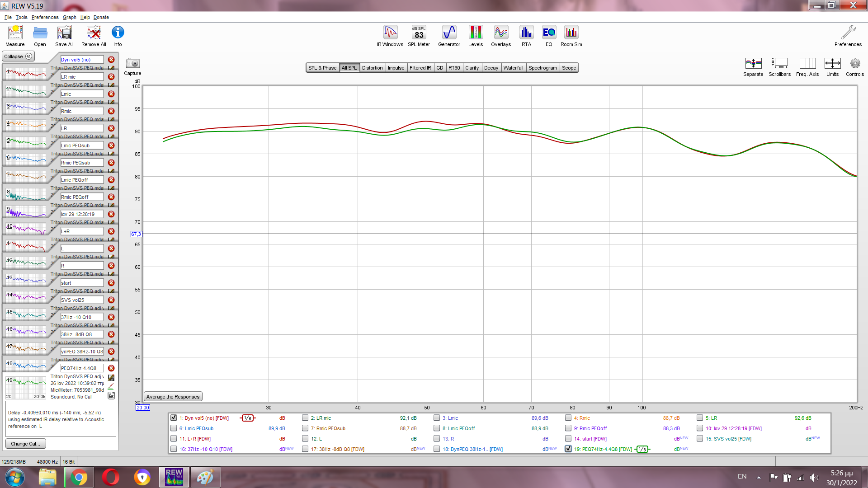Click the Change Cal... button
Viewport: 868px width, 488px height.
tap(25, 444)
